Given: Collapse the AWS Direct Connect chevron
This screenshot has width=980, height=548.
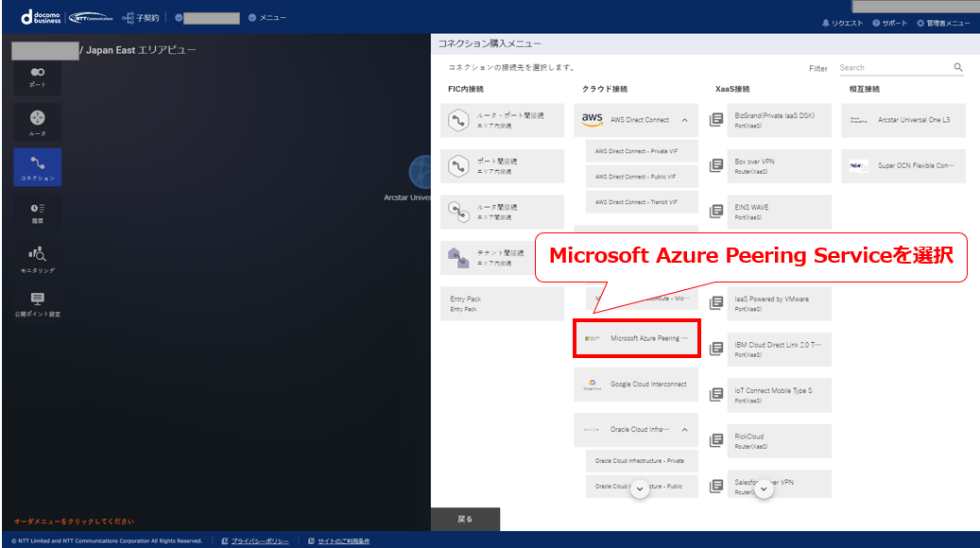Looking at the screenshot, I should click(x=685, y=120).
